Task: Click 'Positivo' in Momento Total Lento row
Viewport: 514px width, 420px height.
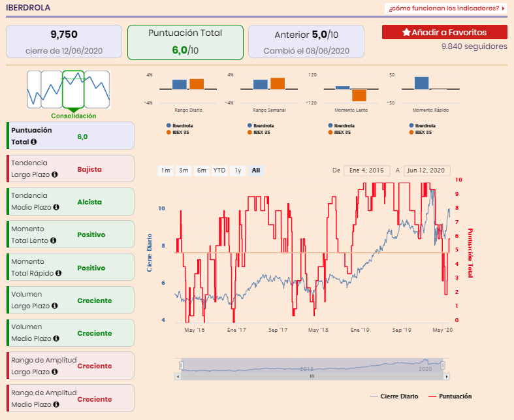Action: [91, 234]
